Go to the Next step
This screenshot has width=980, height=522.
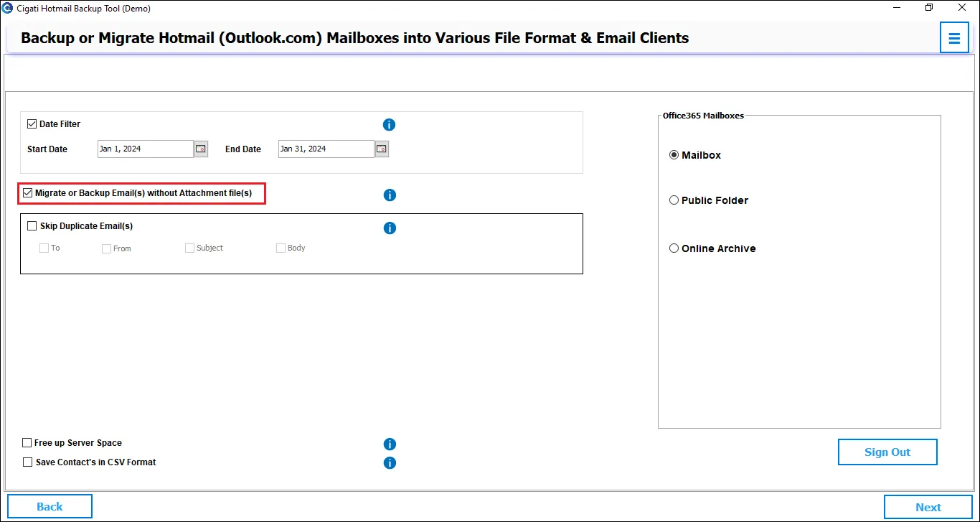[x=928, y=507]
